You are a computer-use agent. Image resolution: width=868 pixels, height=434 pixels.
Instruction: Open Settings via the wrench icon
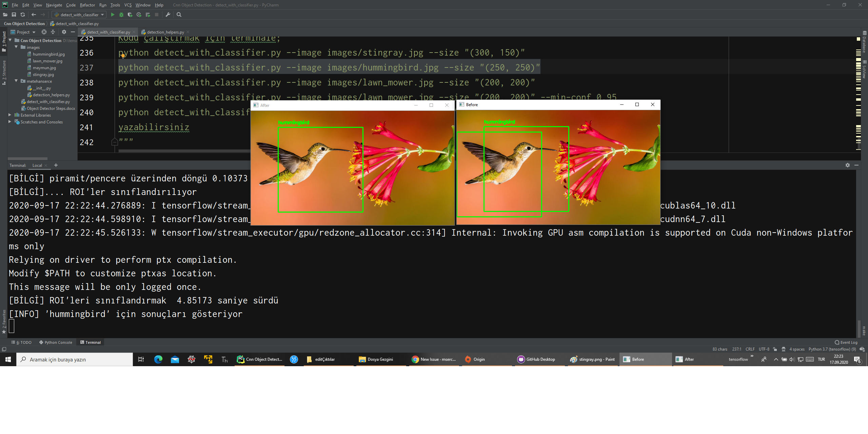point(167,15)
